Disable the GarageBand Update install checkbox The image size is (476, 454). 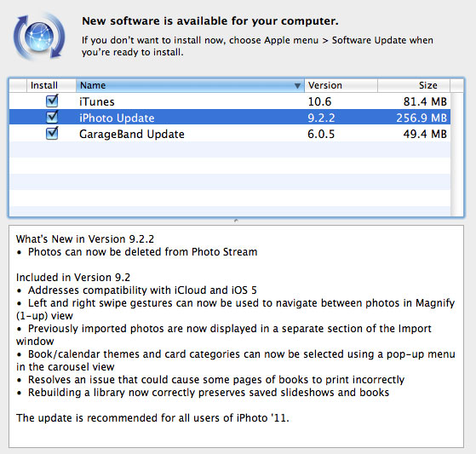click(x=52, y=134)
